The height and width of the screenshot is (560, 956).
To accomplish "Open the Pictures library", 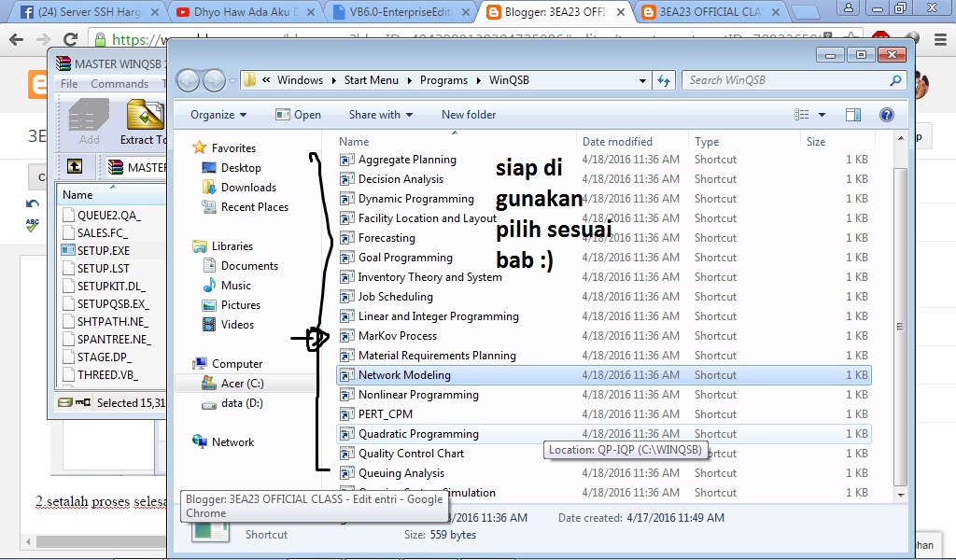I will [240, 304].
